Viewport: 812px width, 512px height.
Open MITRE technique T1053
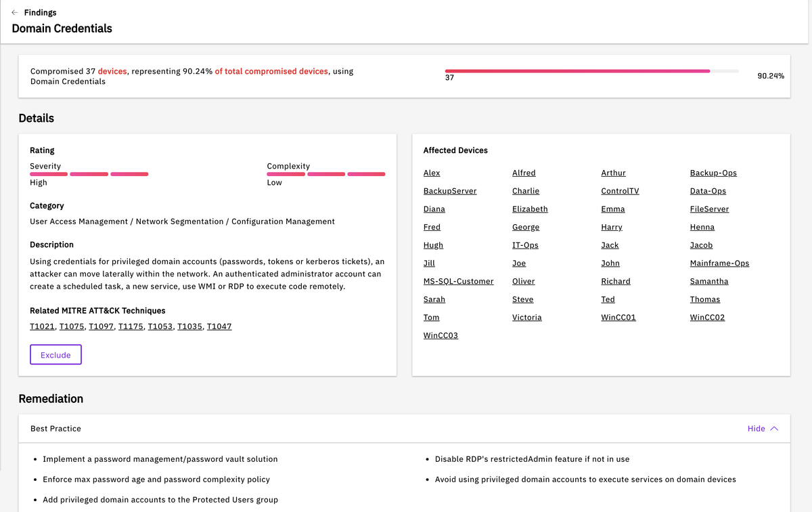pyautogui.click(x=160, y=326)
